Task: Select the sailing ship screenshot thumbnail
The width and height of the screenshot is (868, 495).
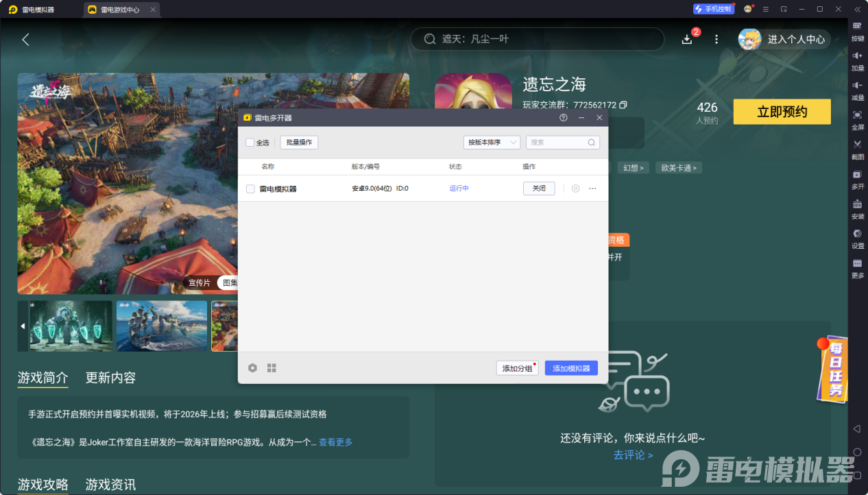Action: (162, 326)
